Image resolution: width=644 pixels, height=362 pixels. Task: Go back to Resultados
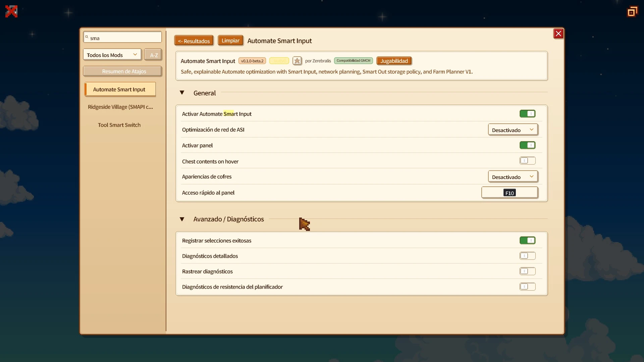(x=194, y=41)
